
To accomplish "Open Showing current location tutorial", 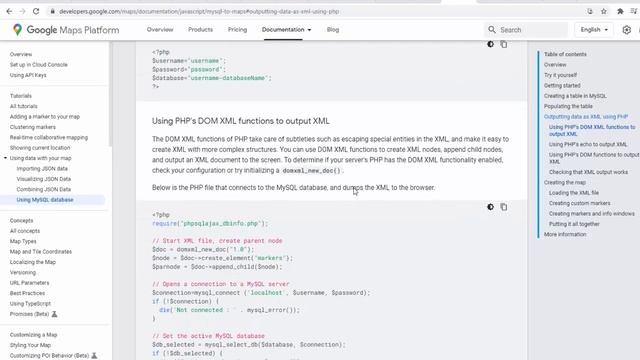I will tap(40, 148).
